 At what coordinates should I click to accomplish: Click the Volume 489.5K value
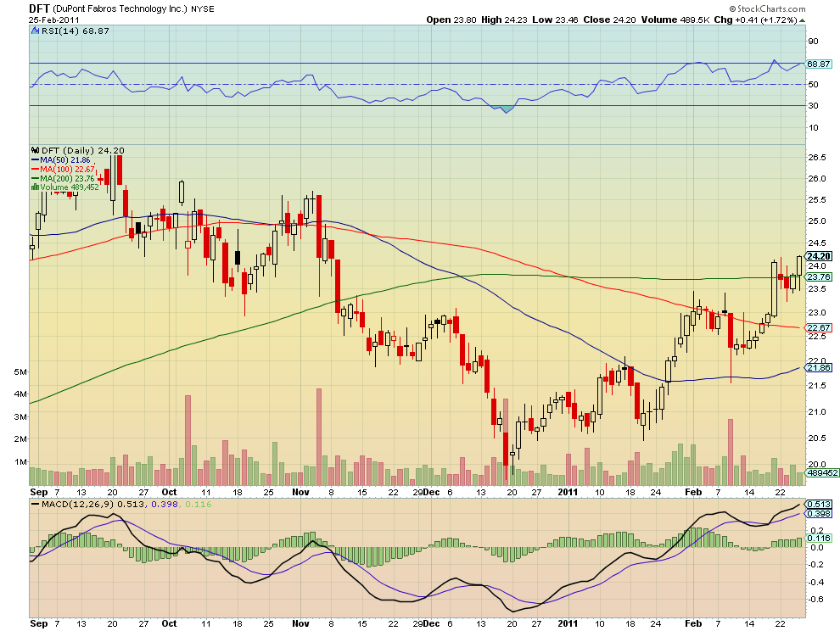tap(675, 20)
